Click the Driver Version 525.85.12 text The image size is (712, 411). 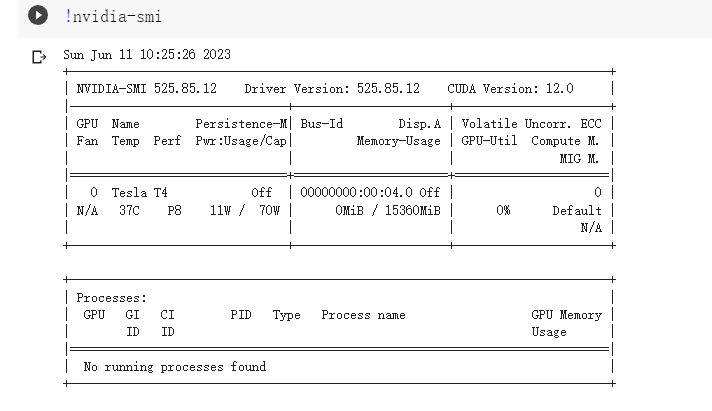coord(331,88)
